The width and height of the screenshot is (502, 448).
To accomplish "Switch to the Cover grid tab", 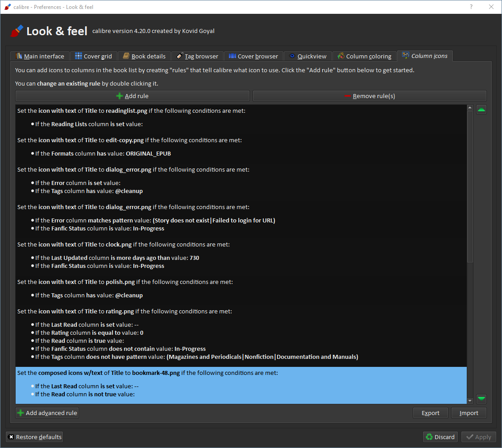I will click(94, 56).
